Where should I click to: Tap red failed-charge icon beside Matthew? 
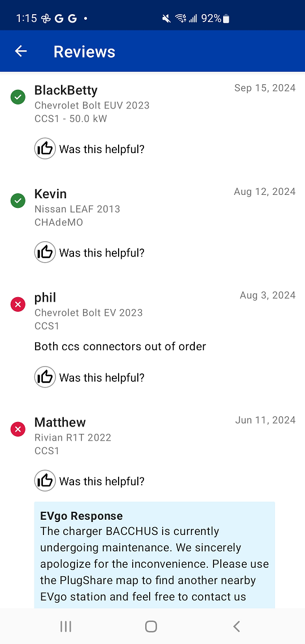(18, 429)
